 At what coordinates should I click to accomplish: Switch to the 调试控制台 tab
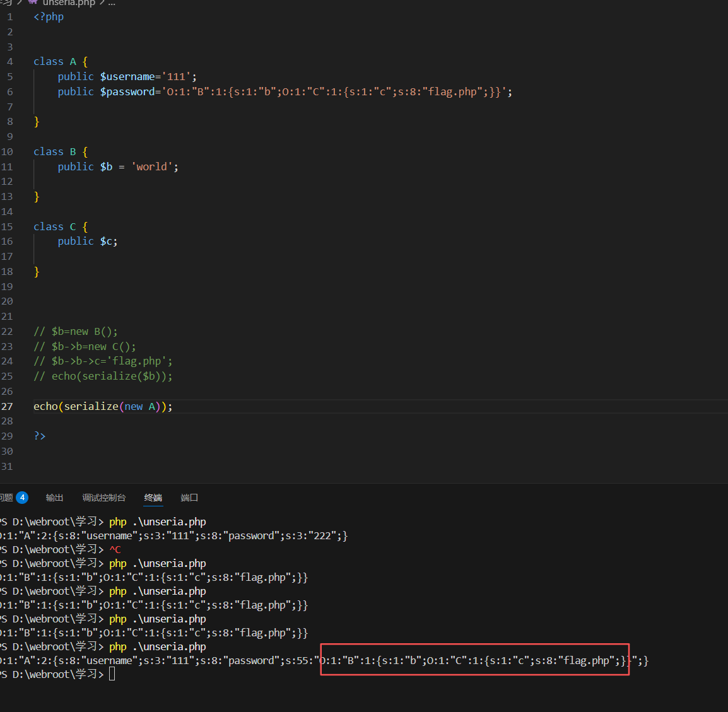tap(104, 498)
